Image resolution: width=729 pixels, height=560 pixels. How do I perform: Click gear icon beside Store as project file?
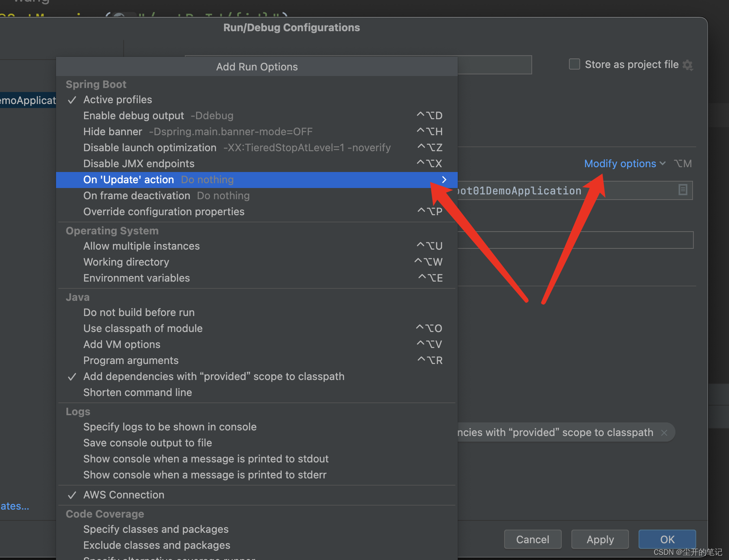688,65
